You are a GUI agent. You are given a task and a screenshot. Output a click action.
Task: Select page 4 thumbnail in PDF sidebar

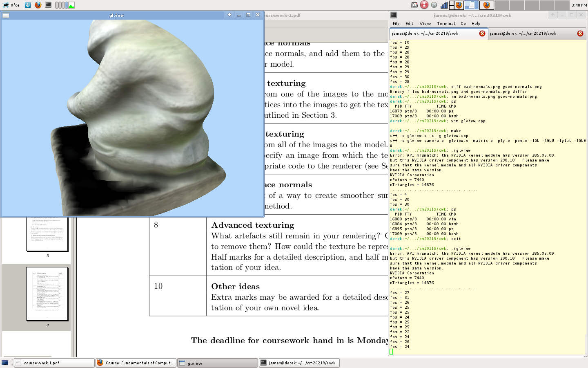pyautogui.click(x=47, y=294)
